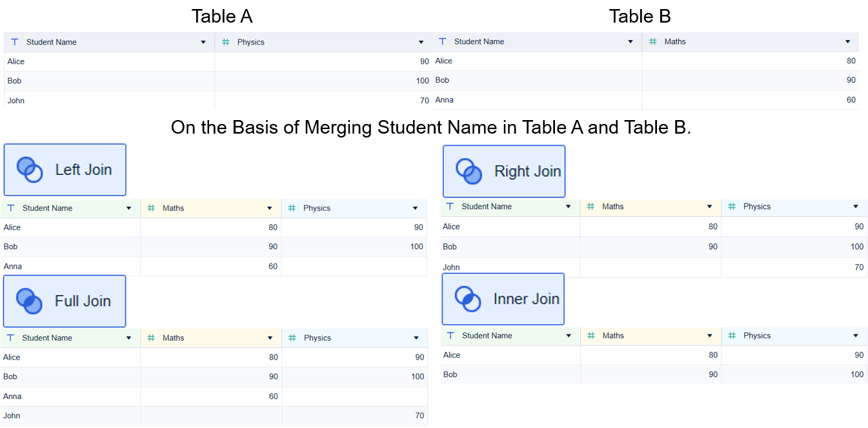Choose the Right Join button label
This screenshot has height=428, width=868.
[x=527, y=172]
